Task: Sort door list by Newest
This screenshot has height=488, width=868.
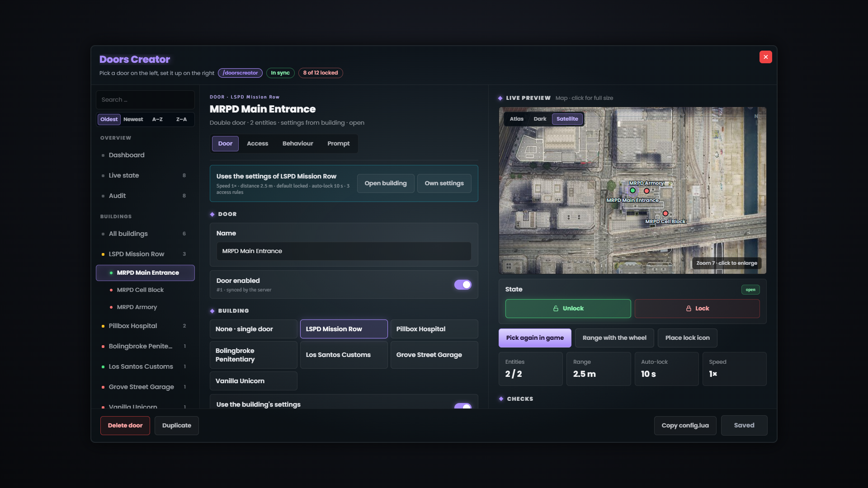Action: pyautogui.click(x=133, y=119)
